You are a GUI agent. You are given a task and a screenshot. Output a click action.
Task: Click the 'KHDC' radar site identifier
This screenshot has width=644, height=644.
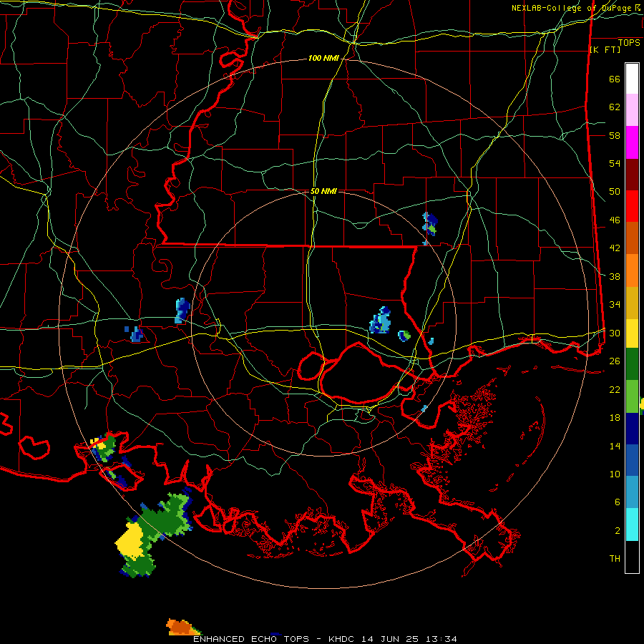[x=342, y=639]
